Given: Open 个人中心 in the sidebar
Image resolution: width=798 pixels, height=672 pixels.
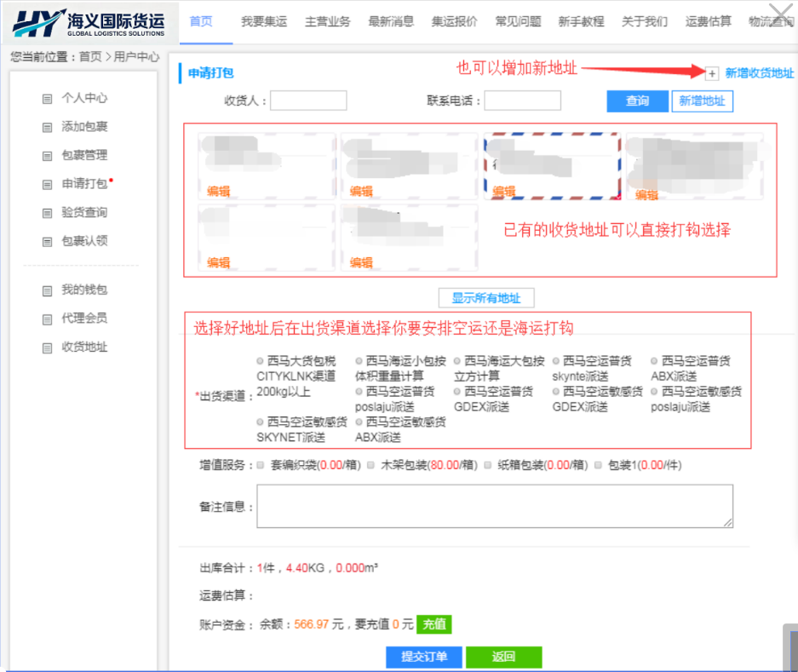Looking at the screenshot, I should pos(84,98).
